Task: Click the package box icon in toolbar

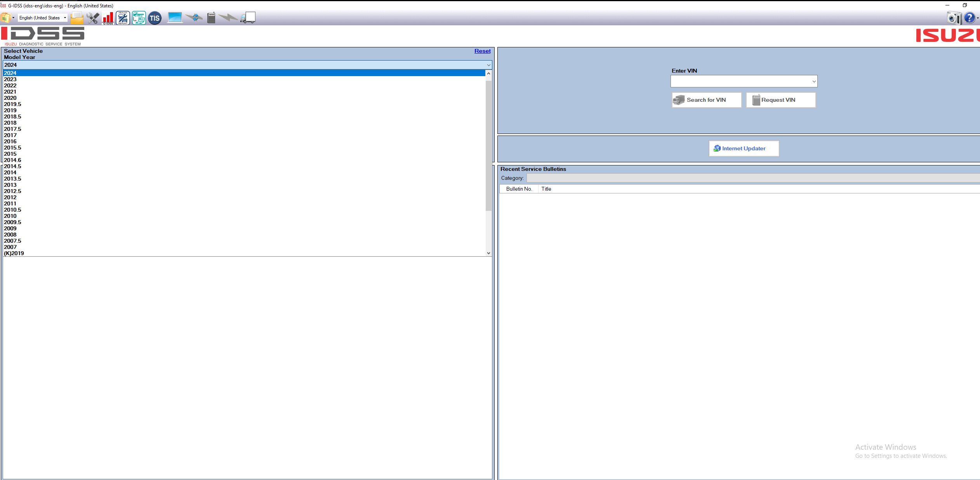Action: point(5,18)
